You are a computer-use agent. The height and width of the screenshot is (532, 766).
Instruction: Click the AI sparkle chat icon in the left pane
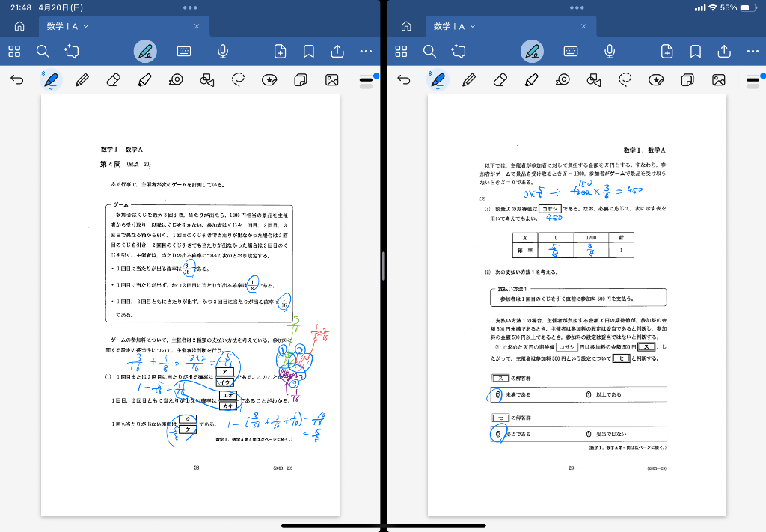click(x=72, y=51)
